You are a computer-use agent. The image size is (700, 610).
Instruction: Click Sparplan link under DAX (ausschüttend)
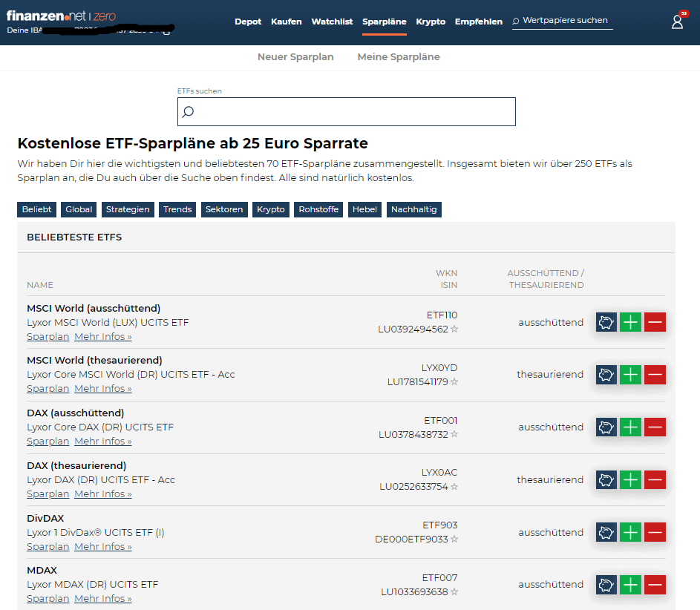(x=48, y=442)
